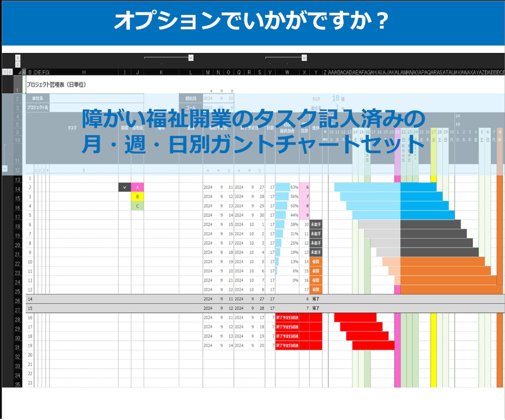Select column K header
The height and width of the screenshot is (420, 505).
tap(161, 72)
